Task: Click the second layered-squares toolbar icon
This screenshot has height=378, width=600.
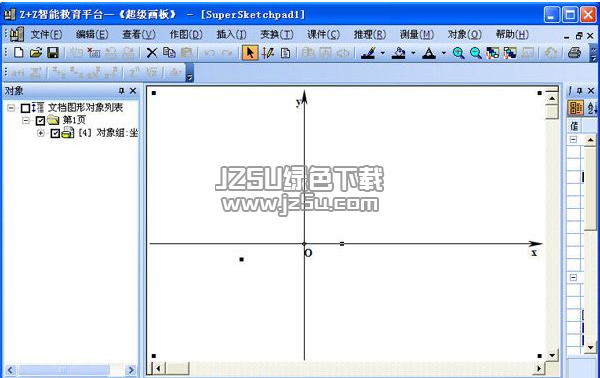Action: [x=510, y=52]
